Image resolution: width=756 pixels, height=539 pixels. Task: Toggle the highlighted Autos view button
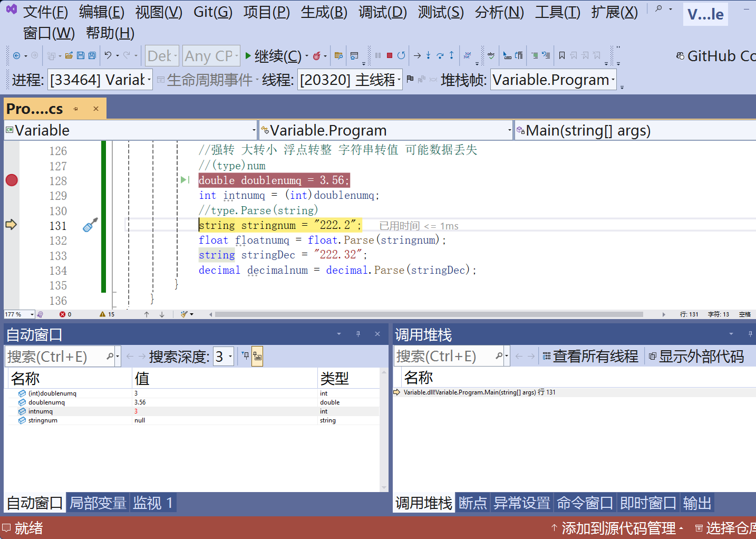[257, 357]
